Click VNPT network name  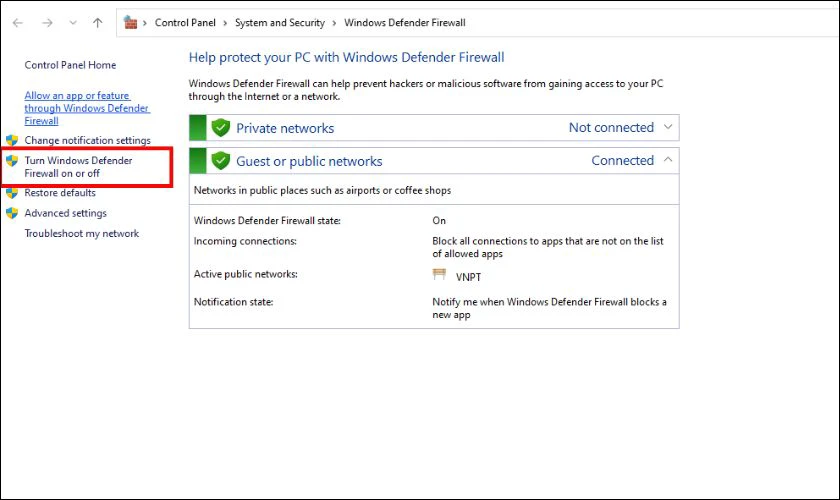point(468,277)
